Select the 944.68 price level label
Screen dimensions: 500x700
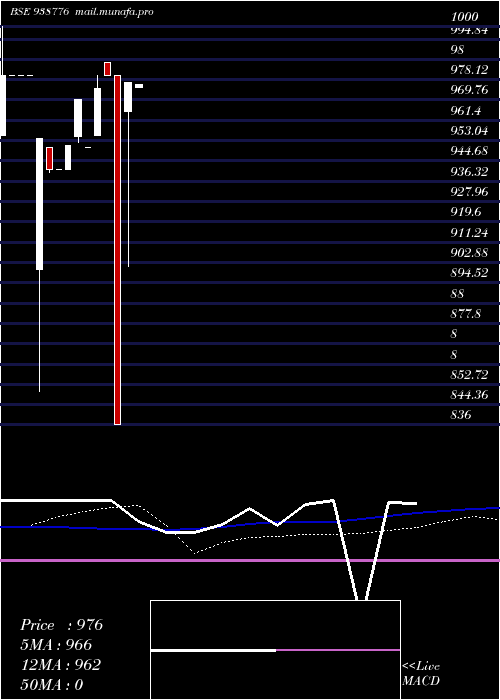470,151
